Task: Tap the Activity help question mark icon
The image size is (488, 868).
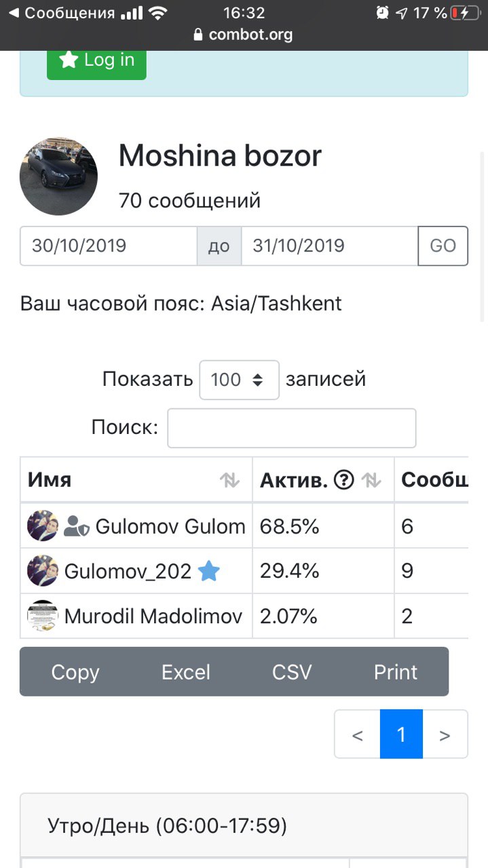Action: pos(345,481)
